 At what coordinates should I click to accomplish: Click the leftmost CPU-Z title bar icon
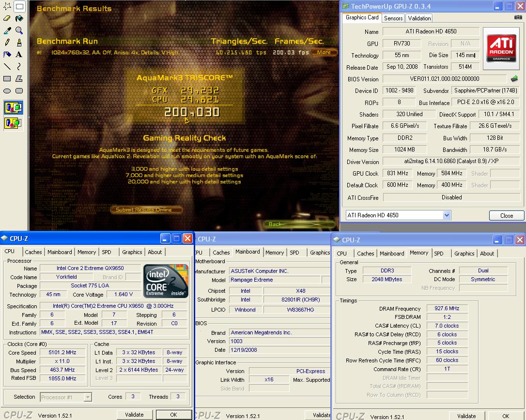click(4, 239)
